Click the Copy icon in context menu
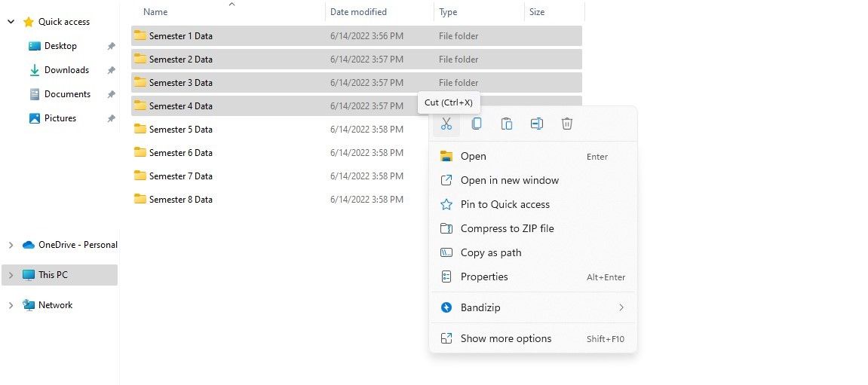The image size is (868, 385). click(x=477, y=124)
